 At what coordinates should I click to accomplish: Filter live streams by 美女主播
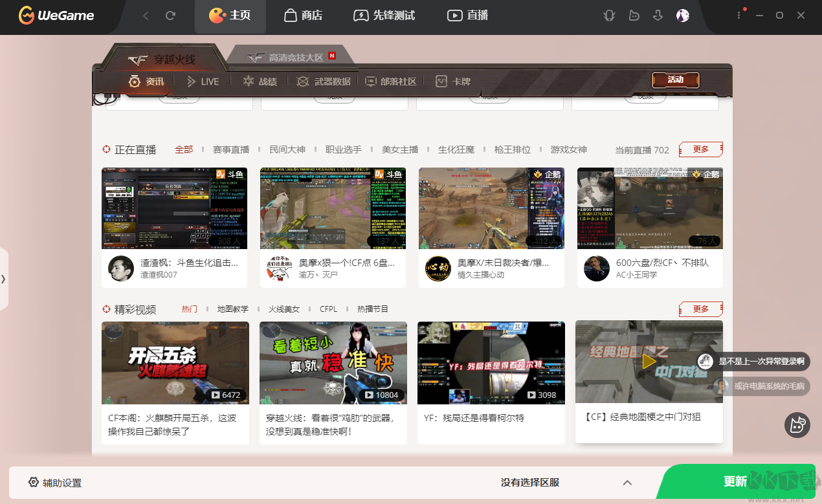coord(400,149)
